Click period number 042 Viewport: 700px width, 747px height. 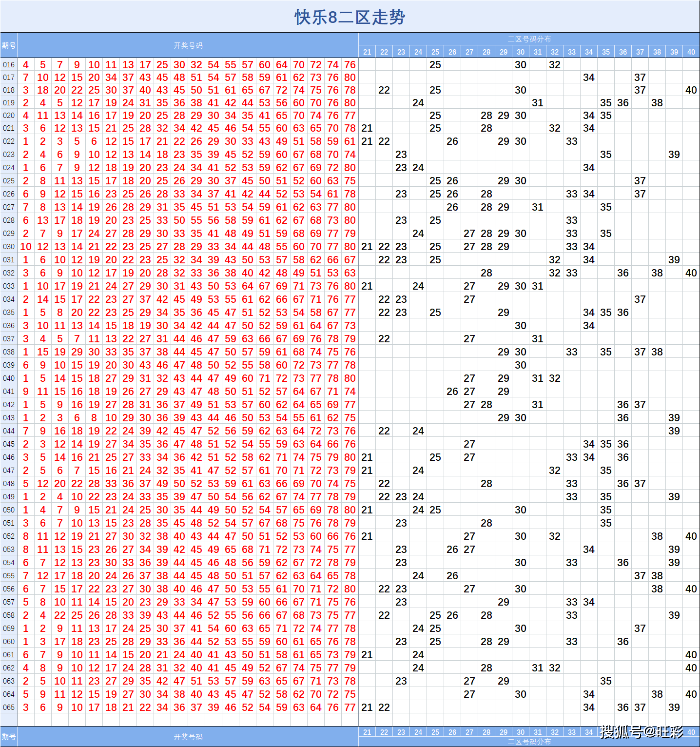coord(9,405)
